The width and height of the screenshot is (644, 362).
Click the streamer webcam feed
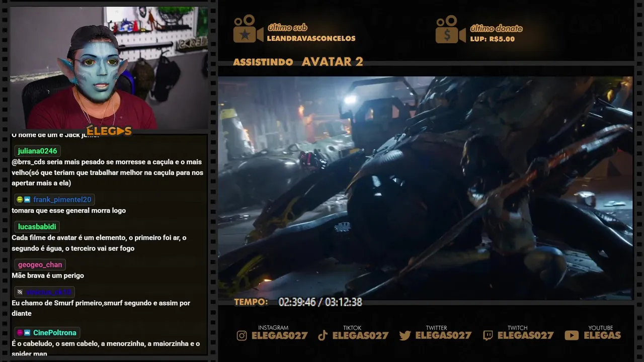(x=109, y=68)
